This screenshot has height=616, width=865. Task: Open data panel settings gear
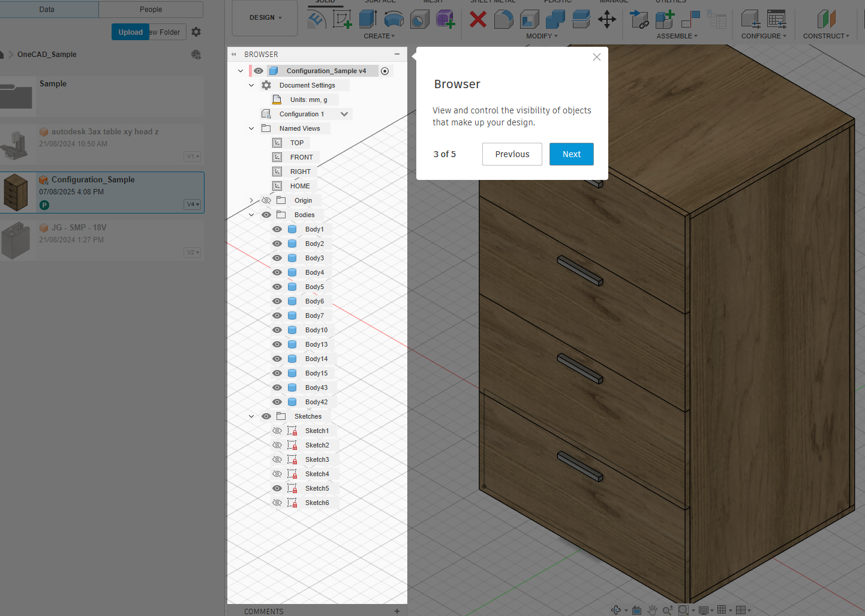coord(196,32)
